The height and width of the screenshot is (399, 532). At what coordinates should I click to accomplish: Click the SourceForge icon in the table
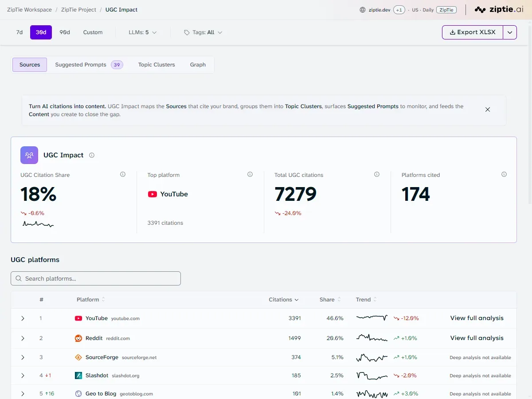(78, 357)
